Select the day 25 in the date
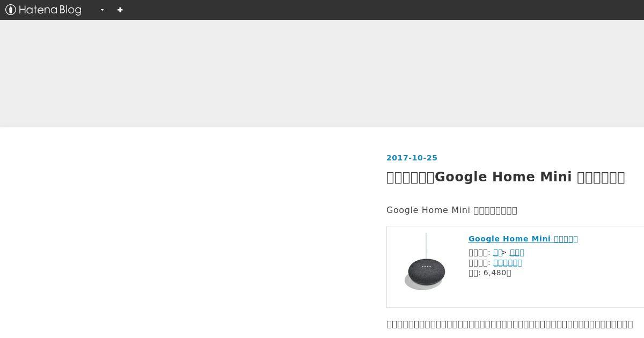The image size is (644, 338). coord(432,158)
